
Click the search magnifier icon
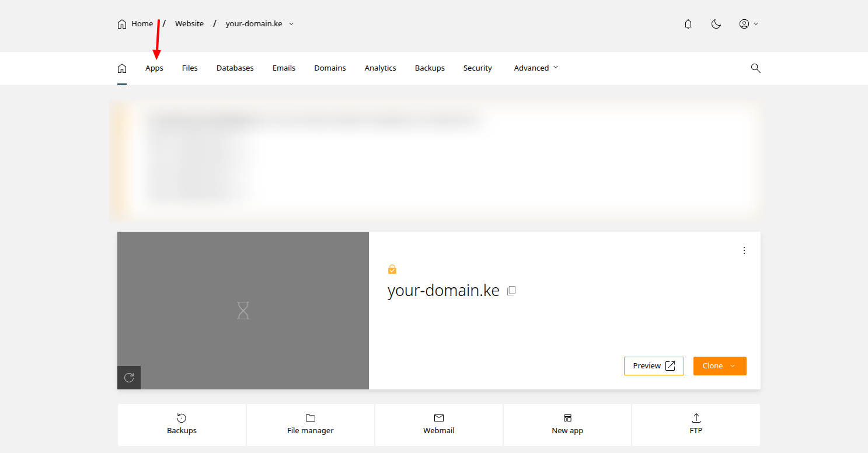(x=755, y=68)
